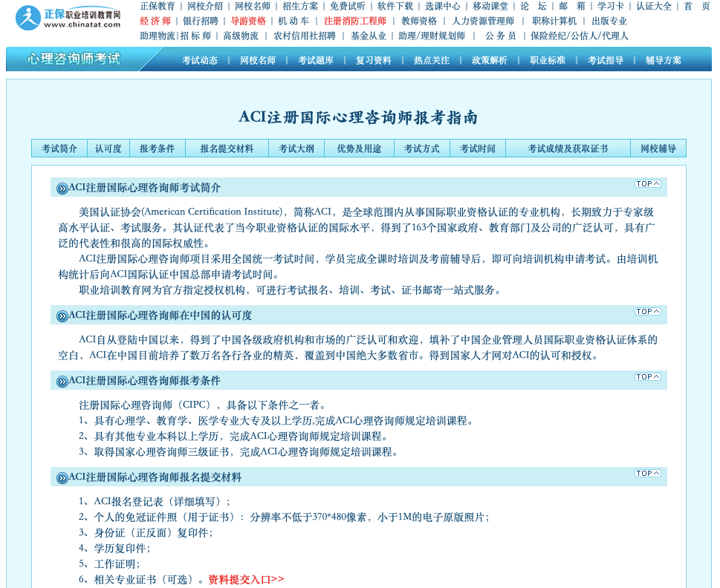Viewport: 720px width, 588px height.
Task: Open the 优势及用途 tab
Action: [x=359, y=148]
